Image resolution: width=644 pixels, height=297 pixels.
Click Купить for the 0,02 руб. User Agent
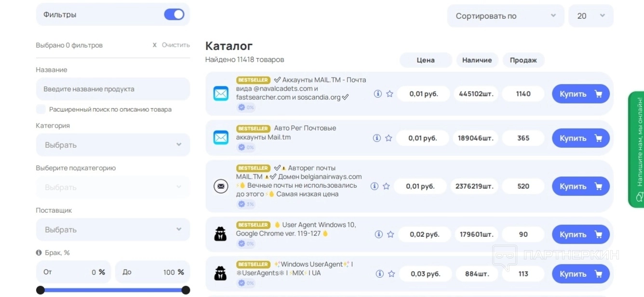(580, 234)
